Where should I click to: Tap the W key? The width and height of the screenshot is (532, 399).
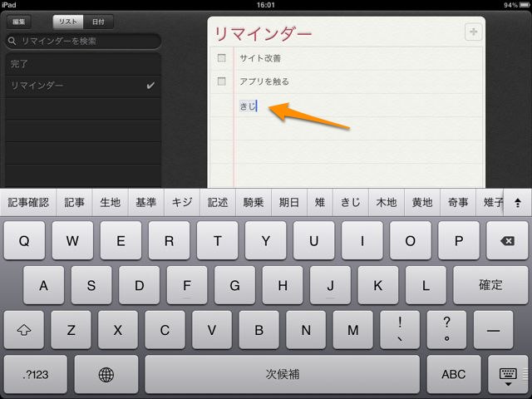[x=72, y=241]
